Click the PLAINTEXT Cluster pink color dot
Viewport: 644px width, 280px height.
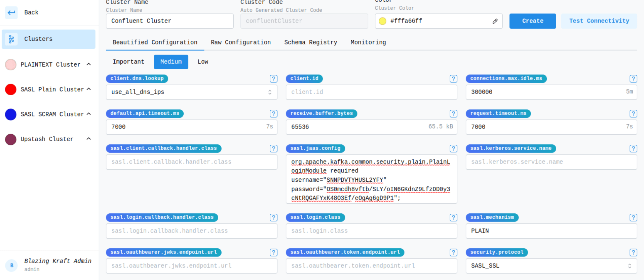coord(11,65)
